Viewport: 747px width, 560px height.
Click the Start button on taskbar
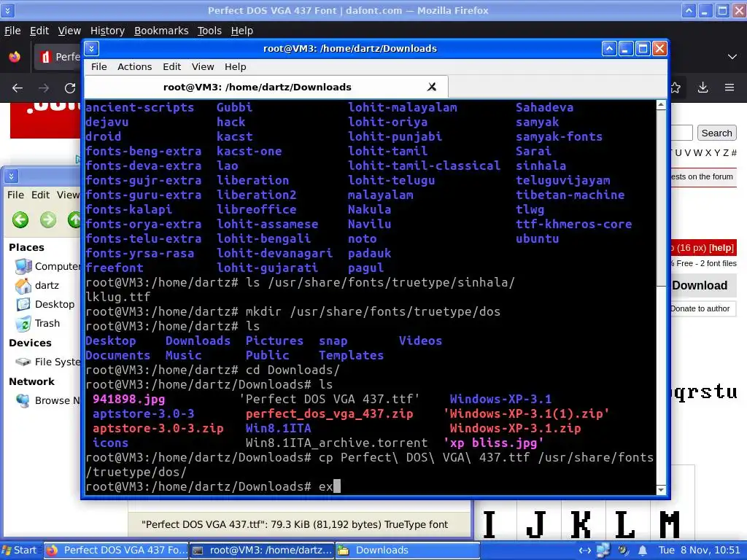point(20,550)
